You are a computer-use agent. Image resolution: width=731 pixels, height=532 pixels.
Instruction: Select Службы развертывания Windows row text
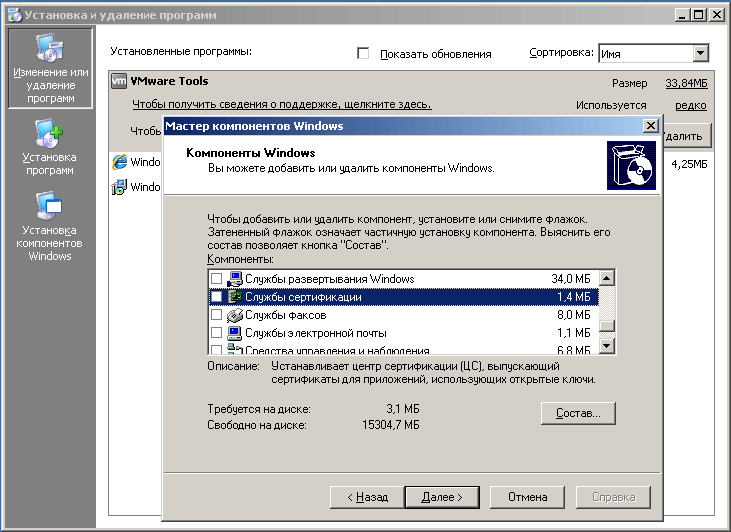pos(330,279)
